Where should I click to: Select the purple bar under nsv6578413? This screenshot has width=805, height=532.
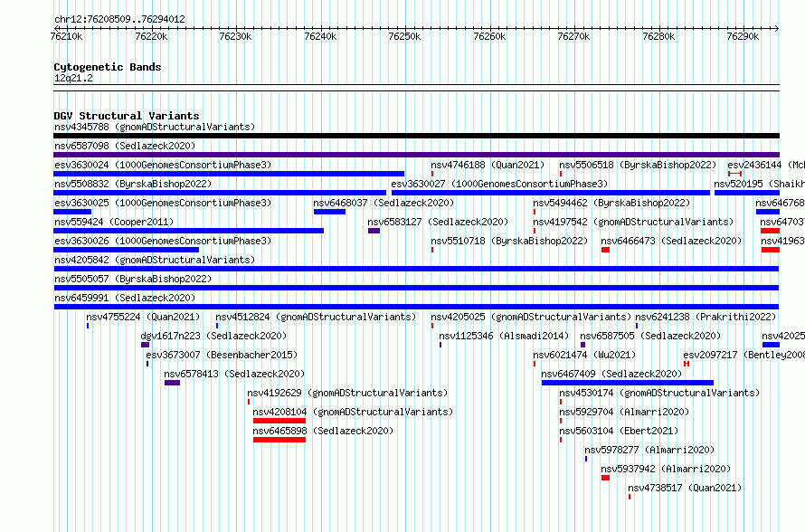coord(172,383)
